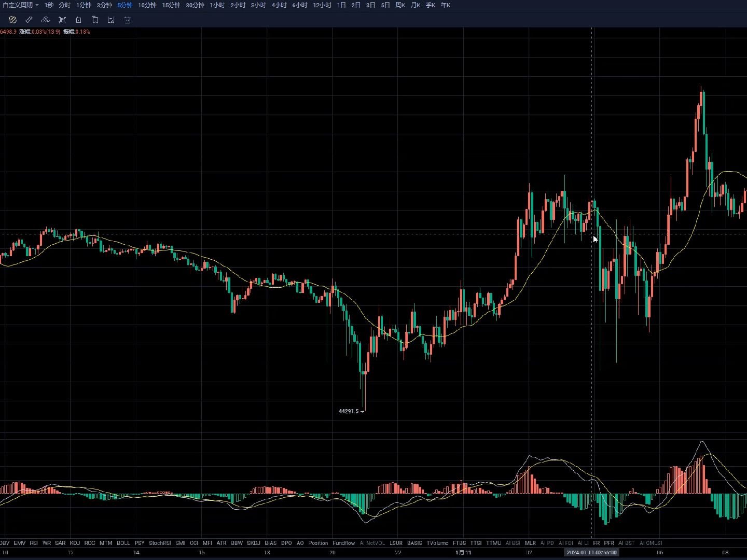Viewport: 747px width, 560px height.
Task: Enable the AO indicator
Action: pyautogui.click(x=300, y=543)
